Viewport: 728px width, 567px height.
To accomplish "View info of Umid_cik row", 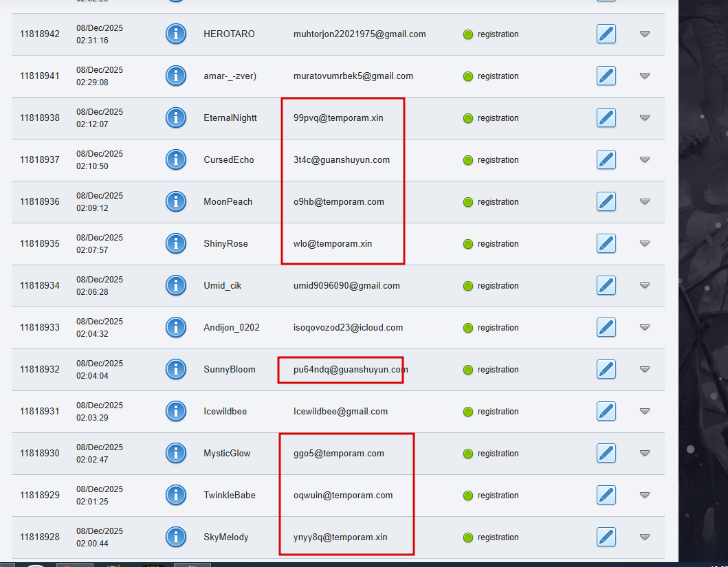I will coord(175,285).
